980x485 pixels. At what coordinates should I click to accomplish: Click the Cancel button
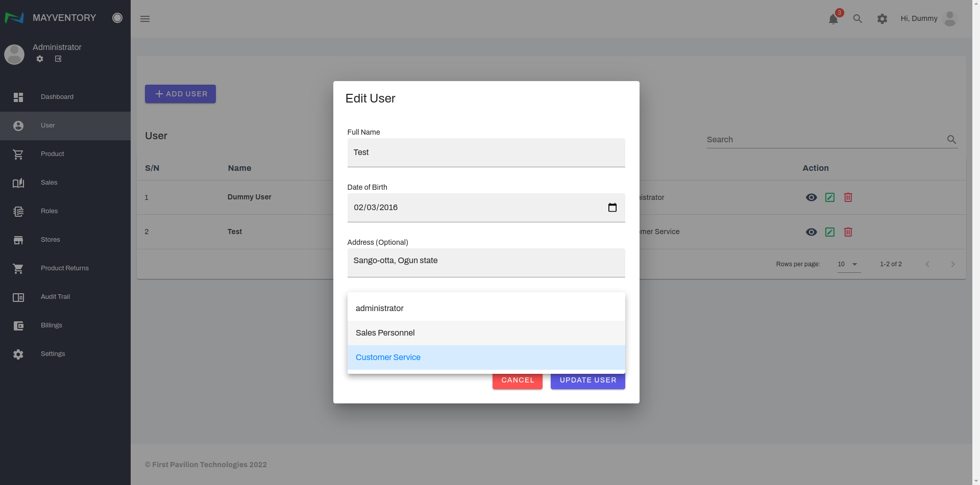517,381
